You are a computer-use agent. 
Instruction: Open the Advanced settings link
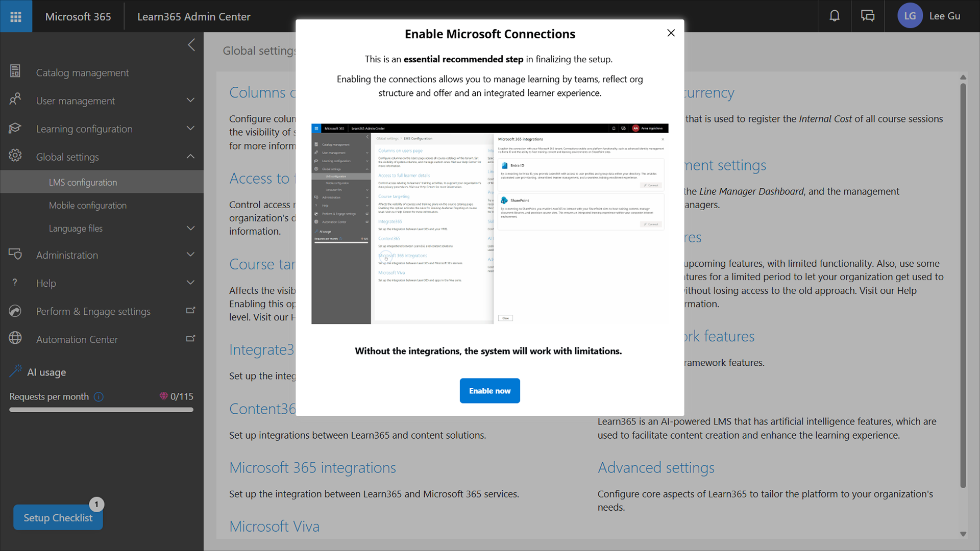pos(656,467)
